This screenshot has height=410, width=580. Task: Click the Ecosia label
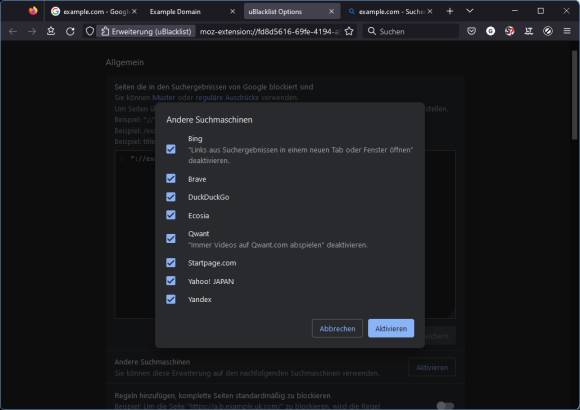point(199,215)
